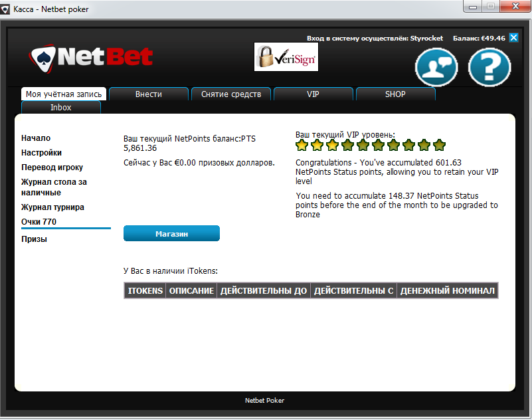Click the ДЕНЕЖНЫЙ НОМИНАЛ column header
The image size is (532, 420).
point(448,290)
